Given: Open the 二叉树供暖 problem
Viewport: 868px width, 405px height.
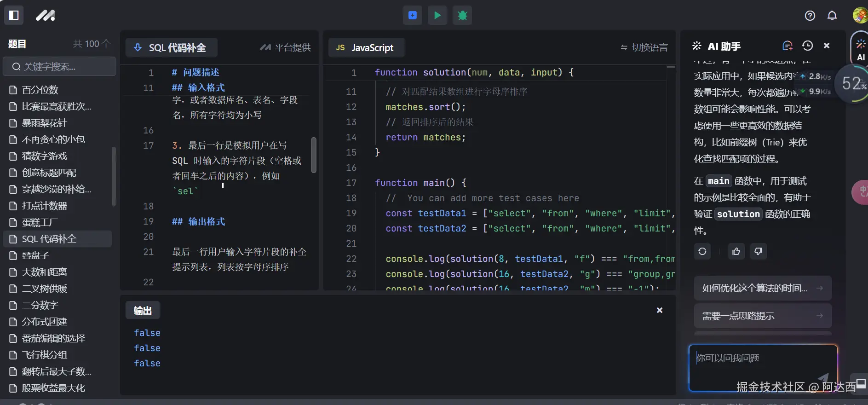Looking at the screenshot, I should click(45, 289).
